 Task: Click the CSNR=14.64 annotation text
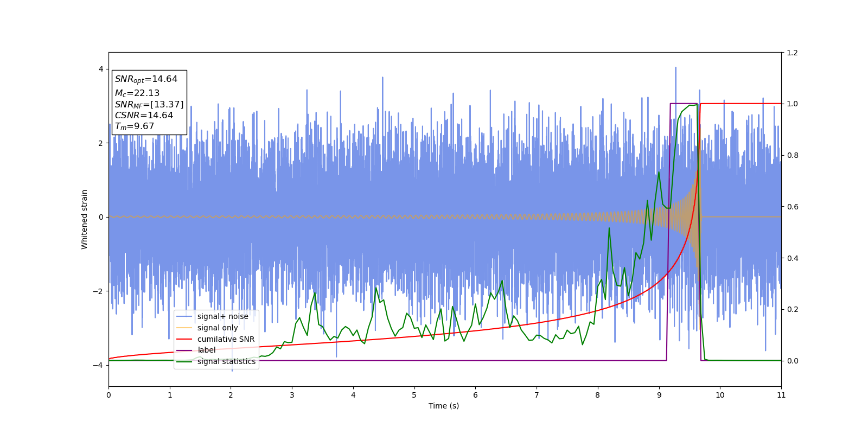pos(144,116)
